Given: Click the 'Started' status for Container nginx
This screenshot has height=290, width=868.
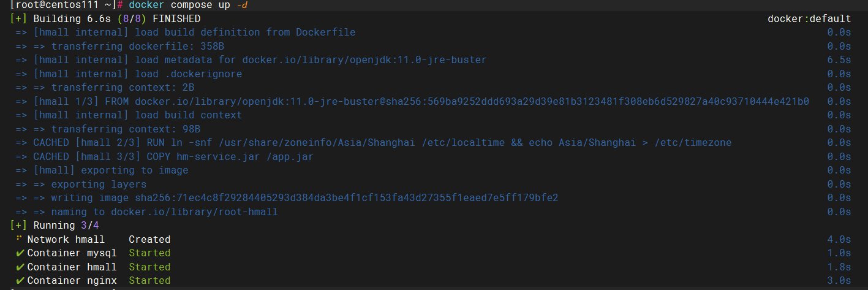Looking at the screenshot, I should [x=149, y=281].
